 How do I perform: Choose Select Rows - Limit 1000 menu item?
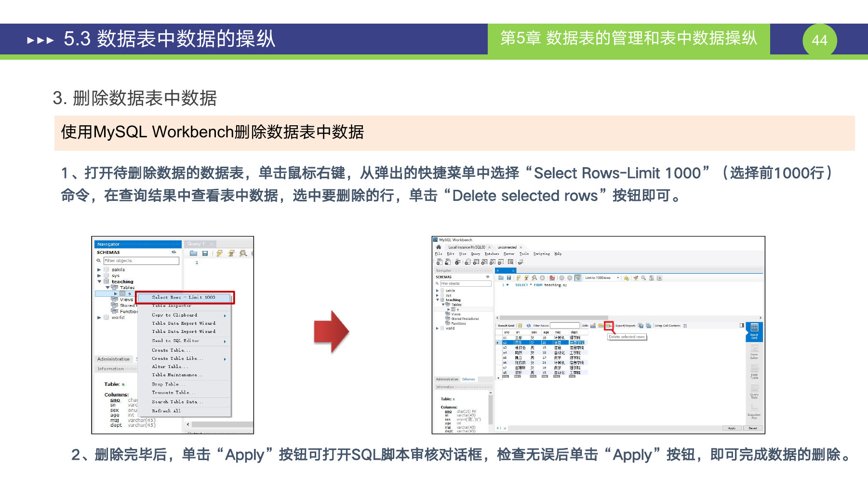point(185,297)
